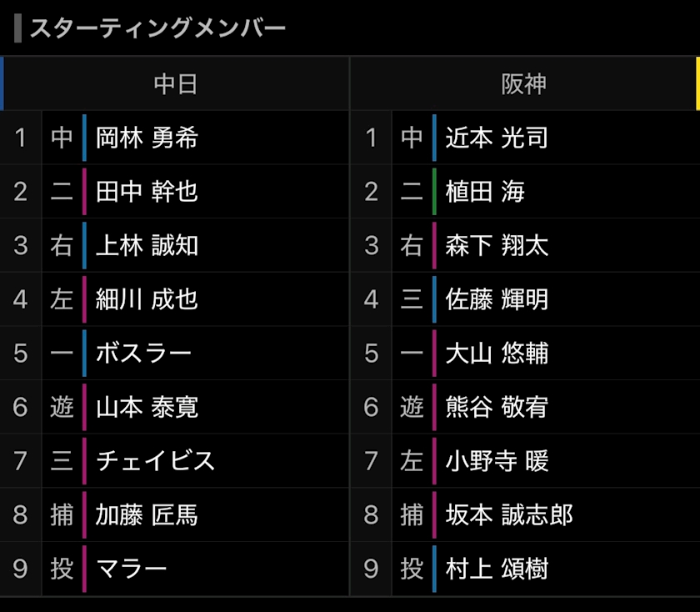Image resolution: width=700 pixels, height=612 pixels.
Task: Select 植田 海 in Hanshin lineup
Action: [485, 192]
